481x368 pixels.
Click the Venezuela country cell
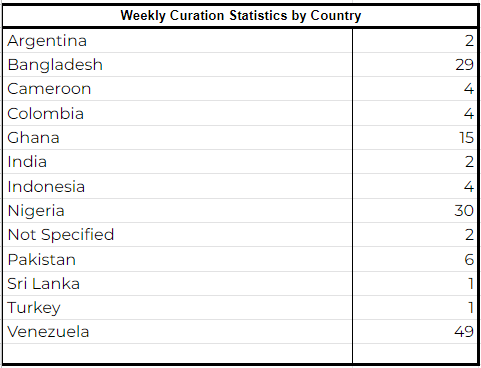coord(178,332)
